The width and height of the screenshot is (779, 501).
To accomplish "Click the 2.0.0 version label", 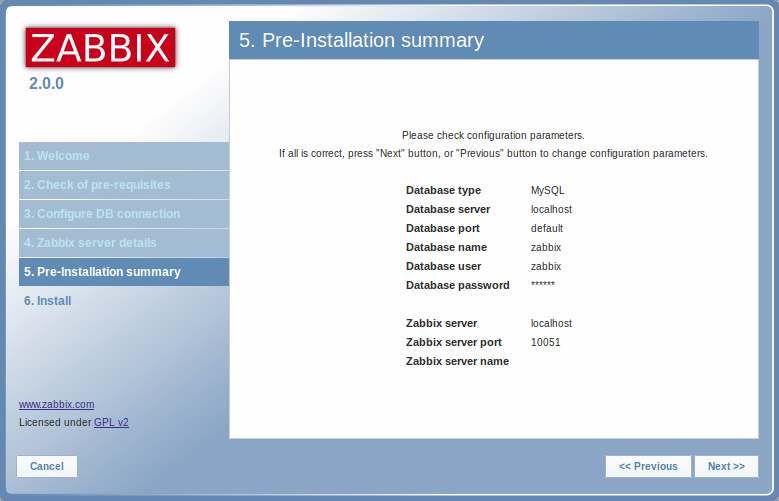I will pos(46,84).
